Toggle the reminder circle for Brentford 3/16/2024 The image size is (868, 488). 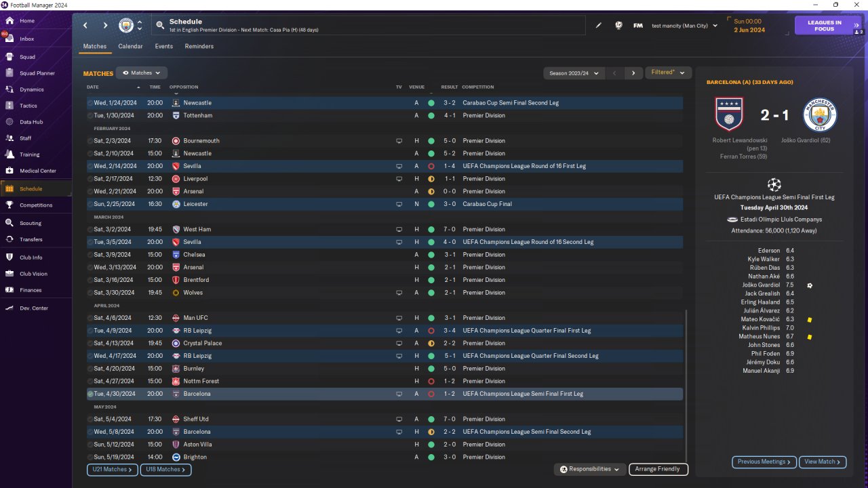[x=90, y=280]
